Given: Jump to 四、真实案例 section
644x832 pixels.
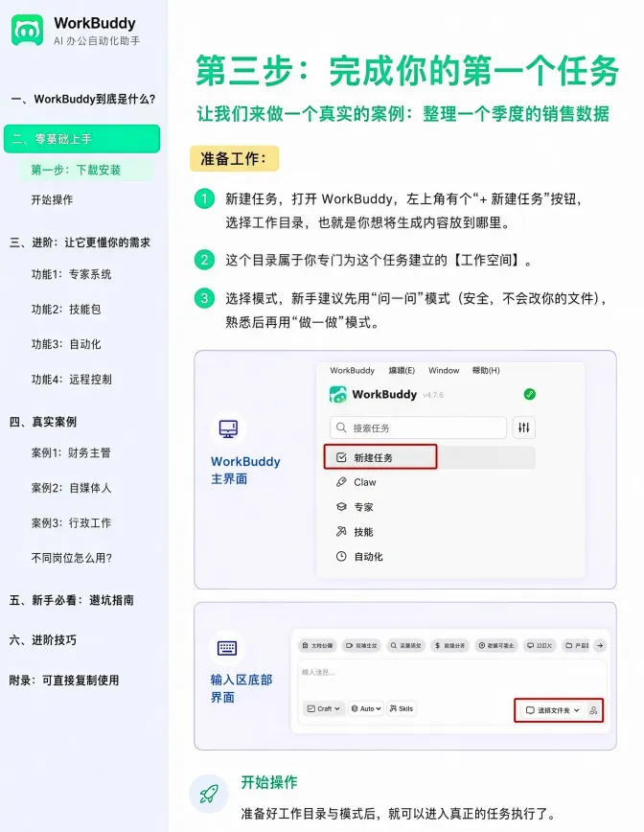Looking at the screenshot, I should click(x=43, y=422).
